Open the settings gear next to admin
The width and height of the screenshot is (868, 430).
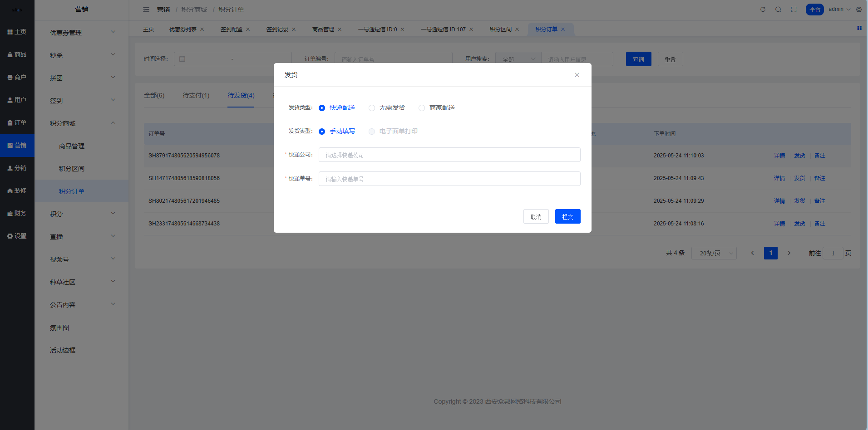[859, 10]
